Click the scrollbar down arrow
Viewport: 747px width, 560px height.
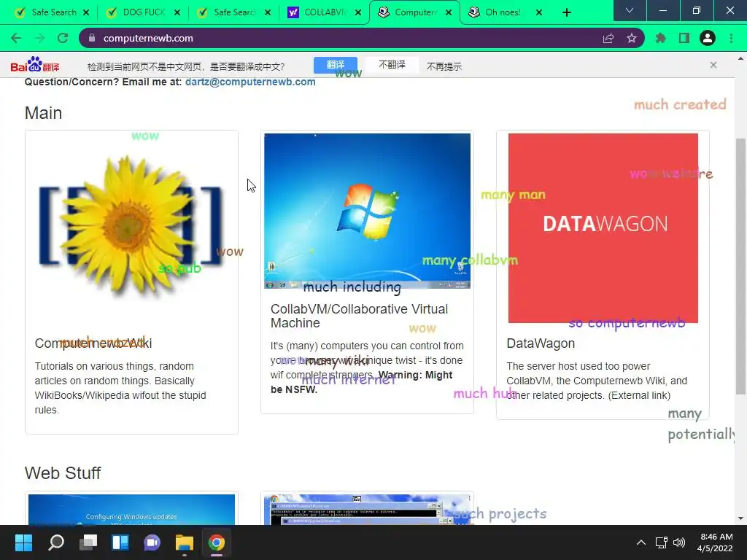740,518
